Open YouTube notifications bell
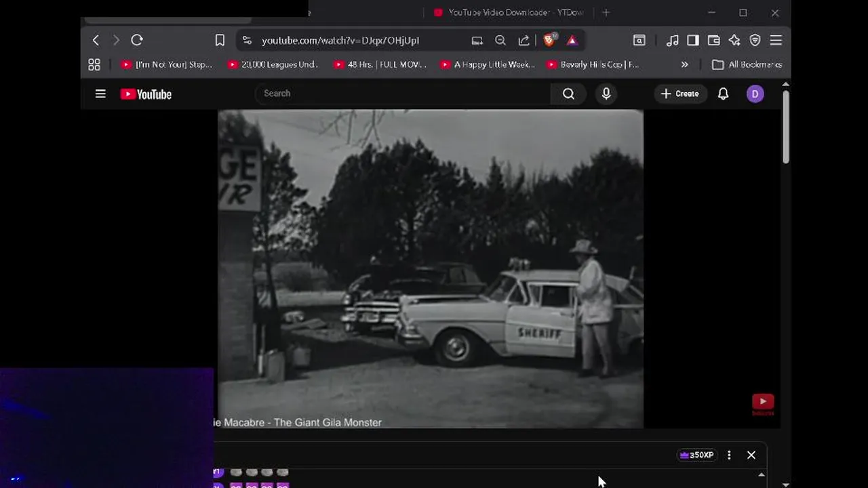 (723, 94)
